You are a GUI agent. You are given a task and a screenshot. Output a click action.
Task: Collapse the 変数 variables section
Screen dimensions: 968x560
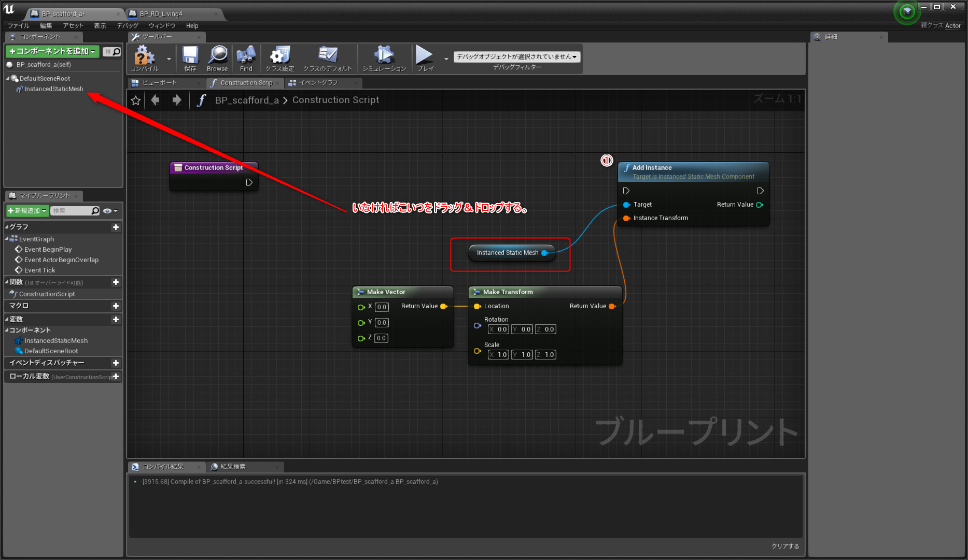pos(7,320)
